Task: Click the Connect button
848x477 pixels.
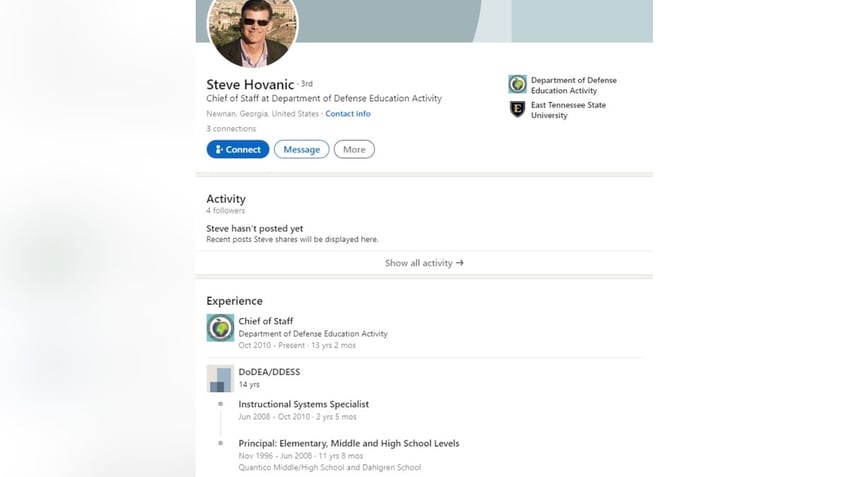Action: 238,149
